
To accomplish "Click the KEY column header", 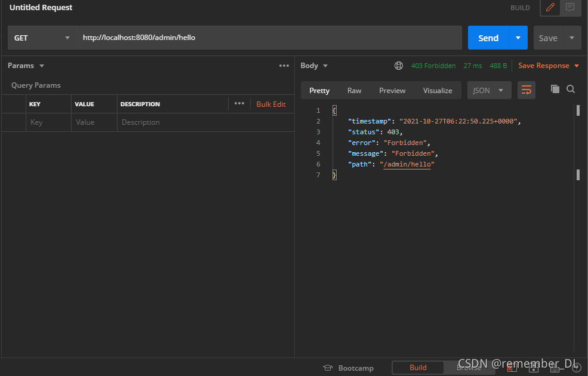I will pyautogui.click(x=35, y=104).
